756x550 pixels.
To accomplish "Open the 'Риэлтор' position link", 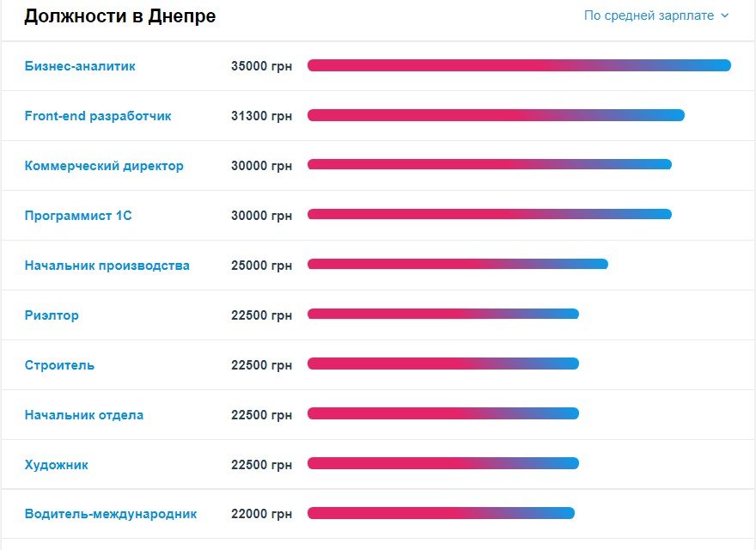I will pyautogui.click(x=52, y=315).
